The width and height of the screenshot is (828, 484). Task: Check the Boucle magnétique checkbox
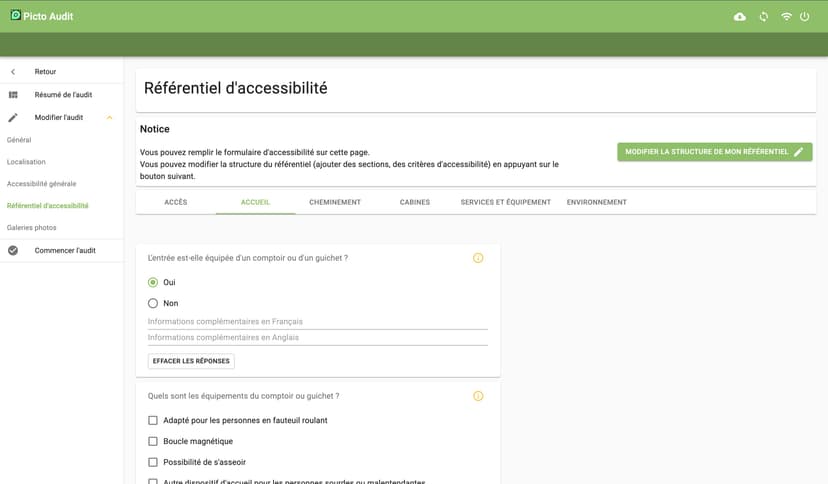[x=153, y=442]
